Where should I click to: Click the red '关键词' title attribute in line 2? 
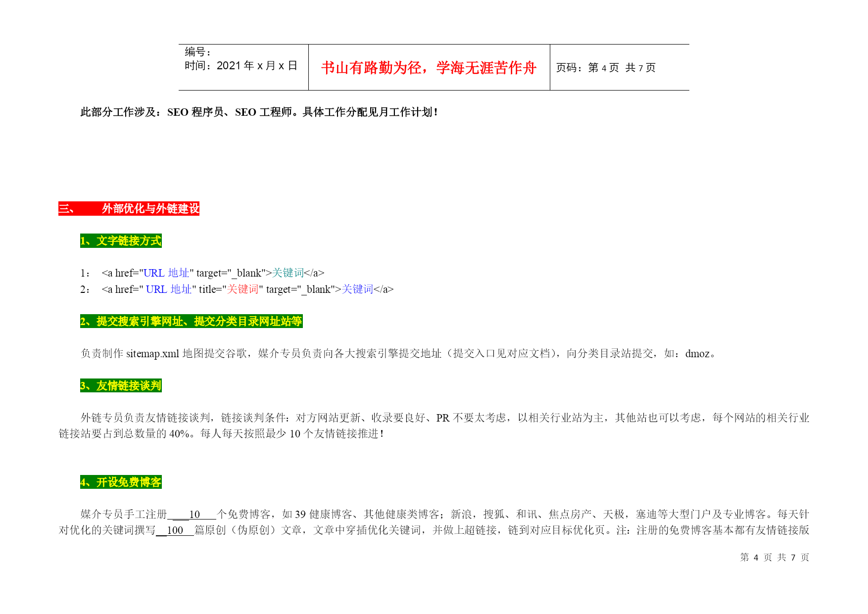242,289
